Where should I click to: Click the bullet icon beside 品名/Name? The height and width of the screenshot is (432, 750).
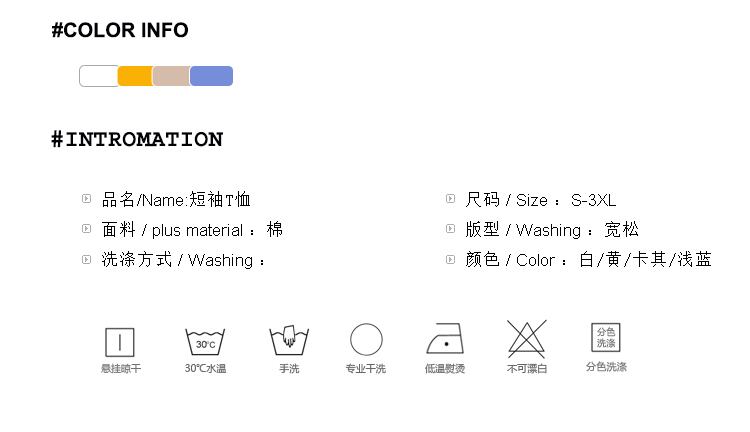(x=86, y=199)
